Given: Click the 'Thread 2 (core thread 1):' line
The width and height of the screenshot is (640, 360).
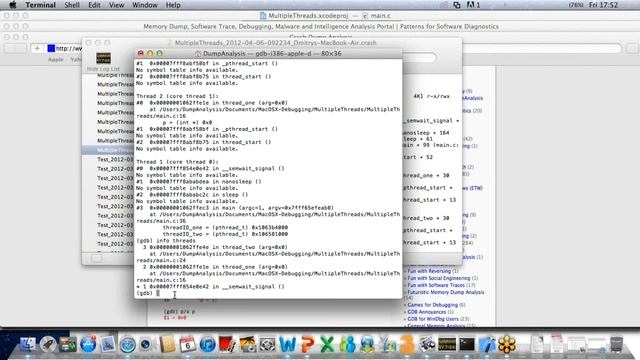Looking at the screenshot, I should tap(177, 96).
